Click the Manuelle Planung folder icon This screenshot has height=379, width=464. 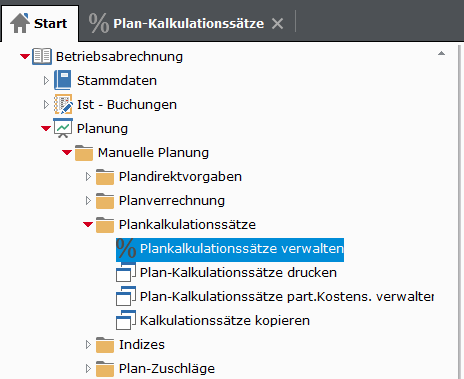[84, 153]
